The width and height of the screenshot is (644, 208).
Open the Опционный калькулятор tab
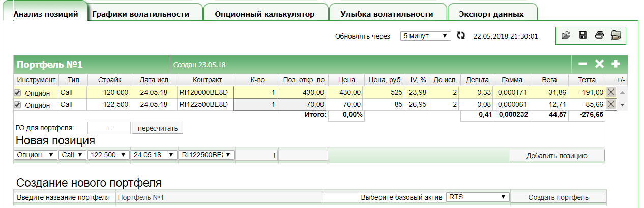point(265,14)
